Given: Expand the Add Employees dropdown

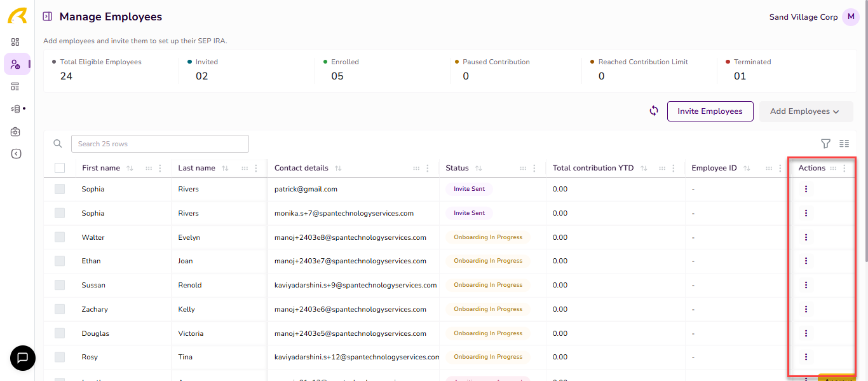Looking at the screenshot, I should click(806, 111).
